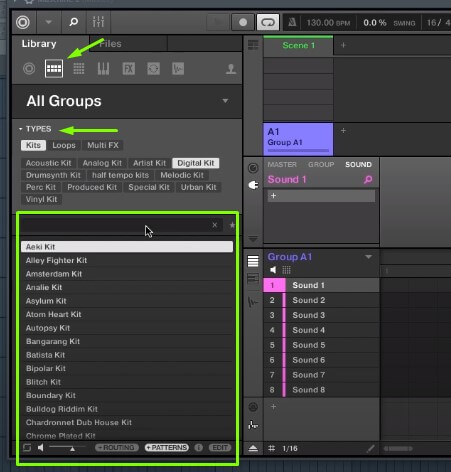Toggle the Digital Kit tag
The image size is (451, 472).
(x=196, y=163)
